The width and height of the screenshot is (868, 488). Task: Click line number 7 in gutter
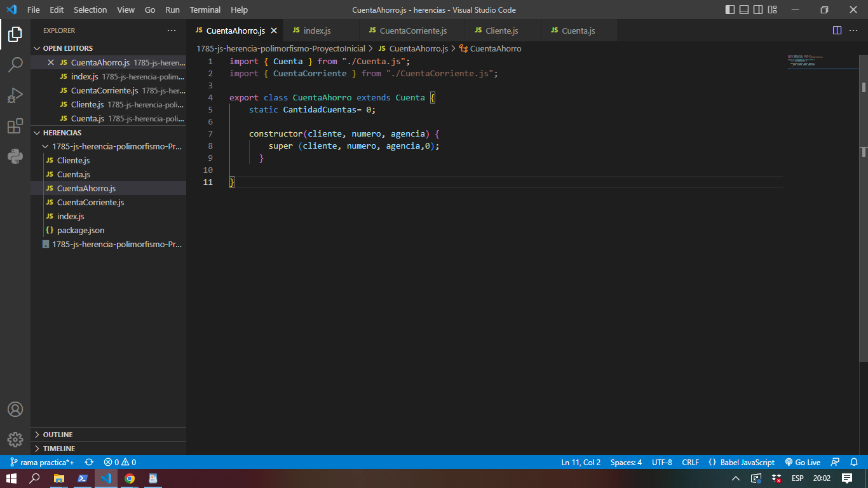pos(210,133)
